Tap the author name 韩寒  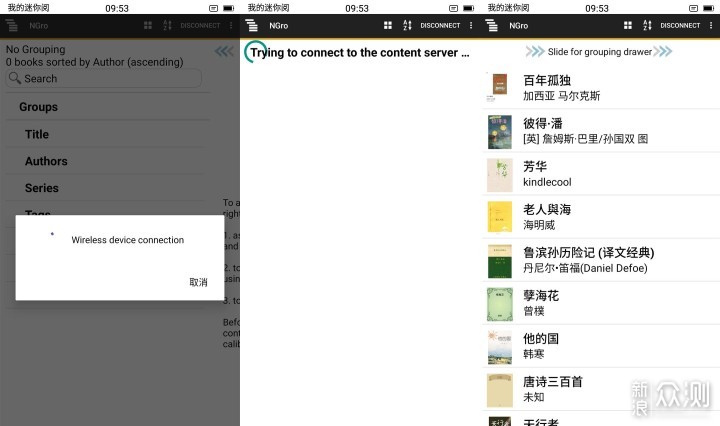point(534,354)
